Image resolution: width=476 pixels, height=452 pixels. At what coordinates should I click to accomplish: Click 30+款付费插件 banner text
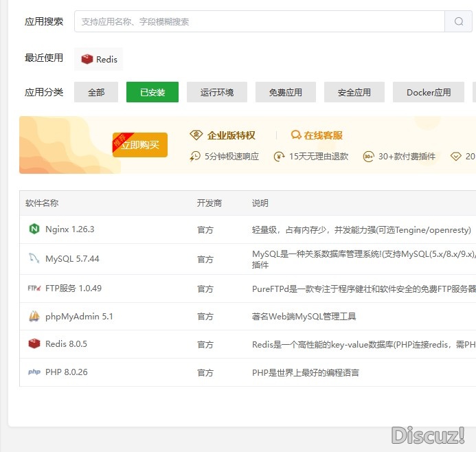click(407, 157)
